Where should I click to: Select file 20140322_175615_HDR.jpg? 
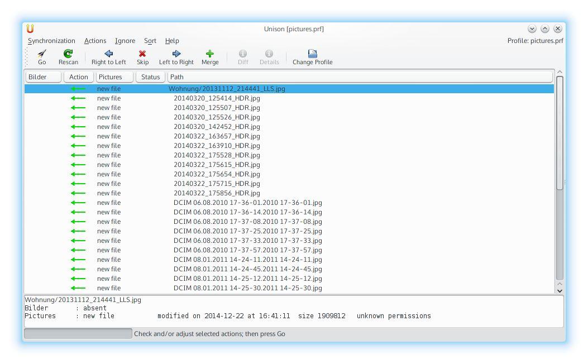[217, 165]
